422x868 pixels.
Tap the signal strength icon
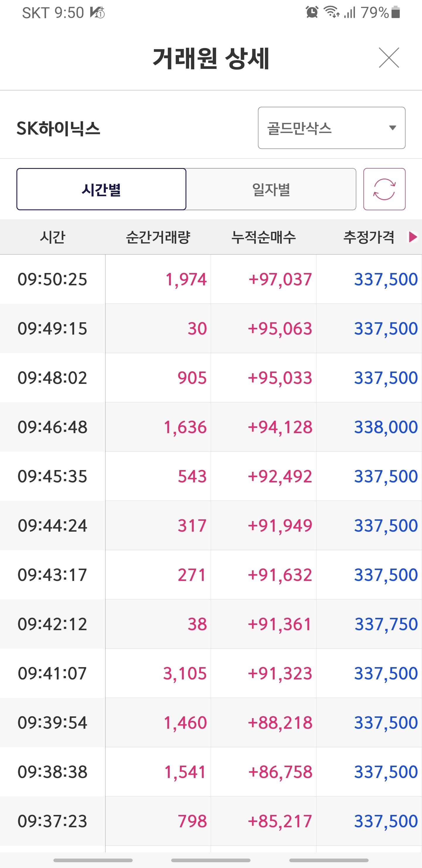click(x=350, y=13)
